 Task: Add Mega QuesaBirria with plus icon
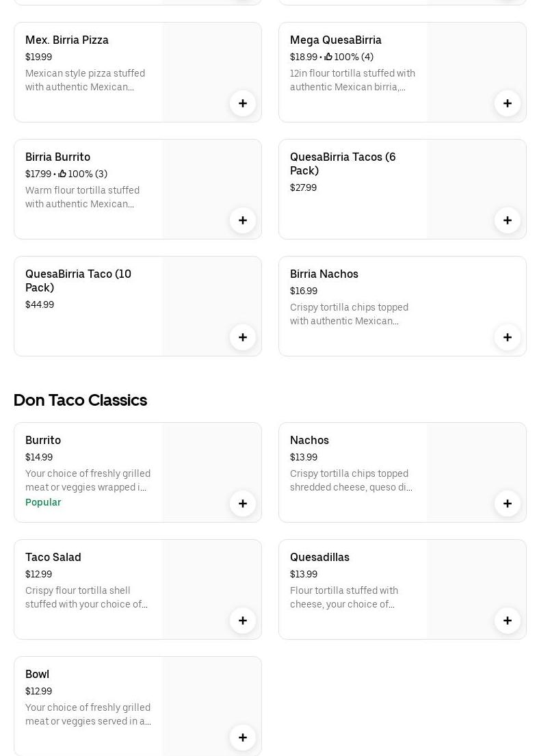tap(508, 103)
